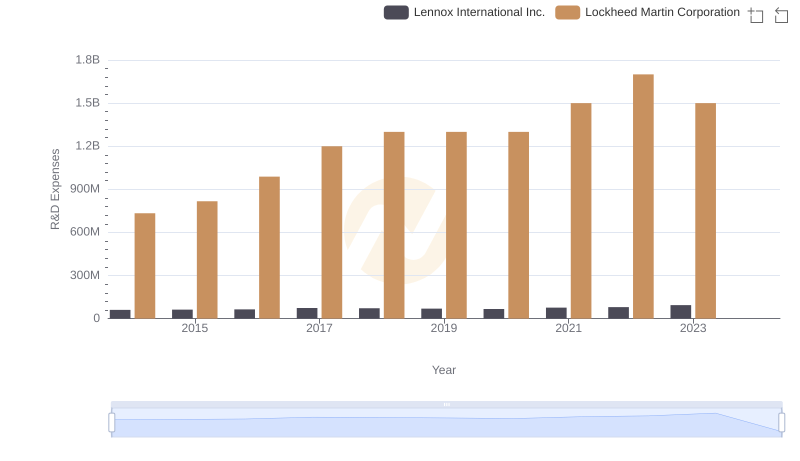Click the dark Lennox legend color swatch
The width and height of the screenshot is (800, 461).
396,12
